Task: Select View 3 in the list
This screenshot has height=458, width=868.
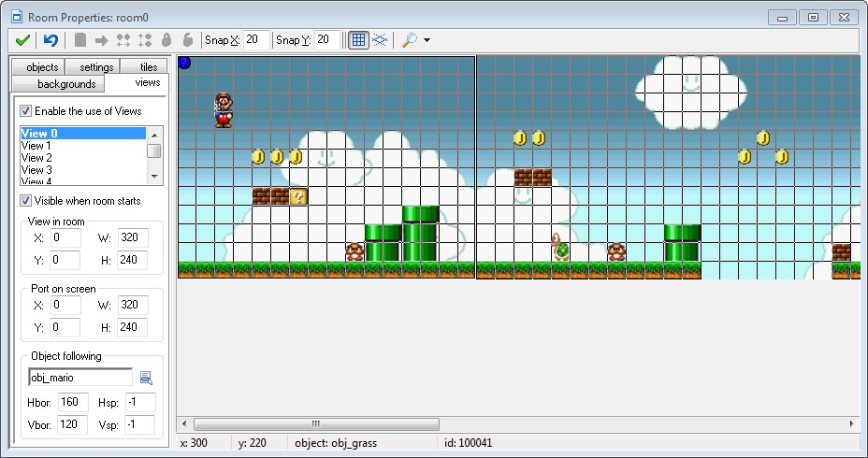Action: click(83, 170)
